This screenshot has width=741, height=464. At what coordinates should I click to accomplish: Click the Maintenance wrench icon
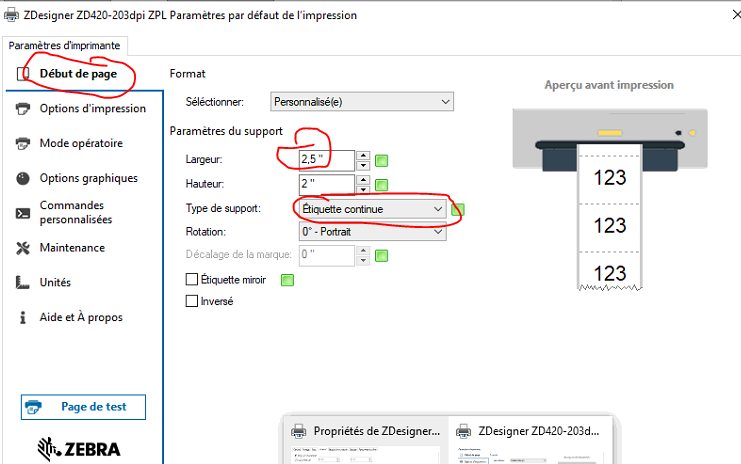[x=22, y=248]
